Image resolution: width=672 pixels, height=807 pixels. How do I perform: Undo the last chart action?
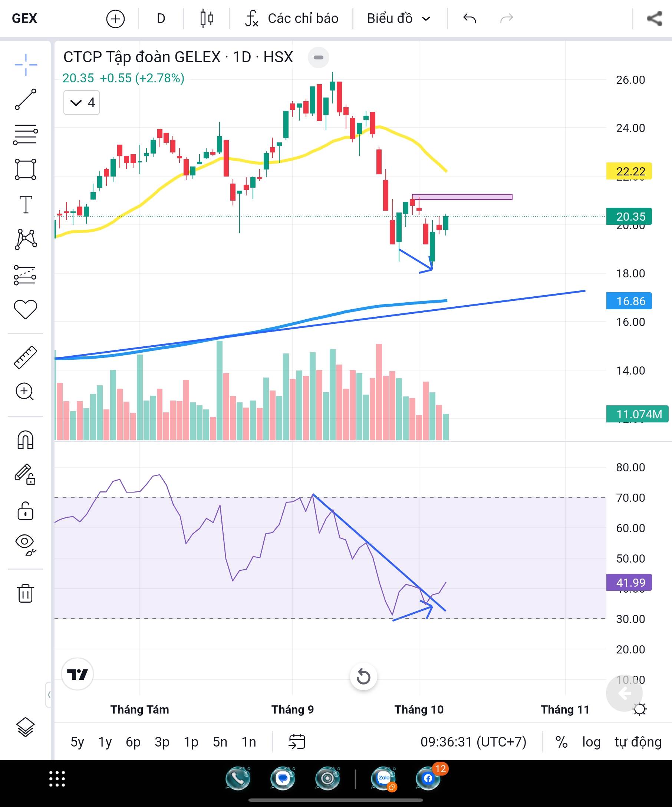(470, 19)
